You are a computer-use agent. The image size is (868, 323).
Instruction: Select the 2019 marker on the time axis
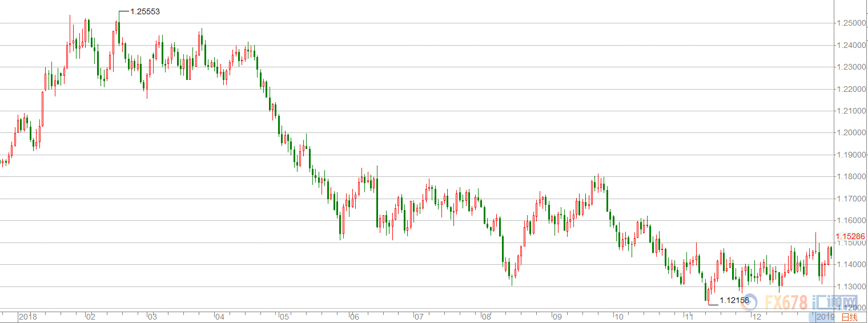click(825, 317)
